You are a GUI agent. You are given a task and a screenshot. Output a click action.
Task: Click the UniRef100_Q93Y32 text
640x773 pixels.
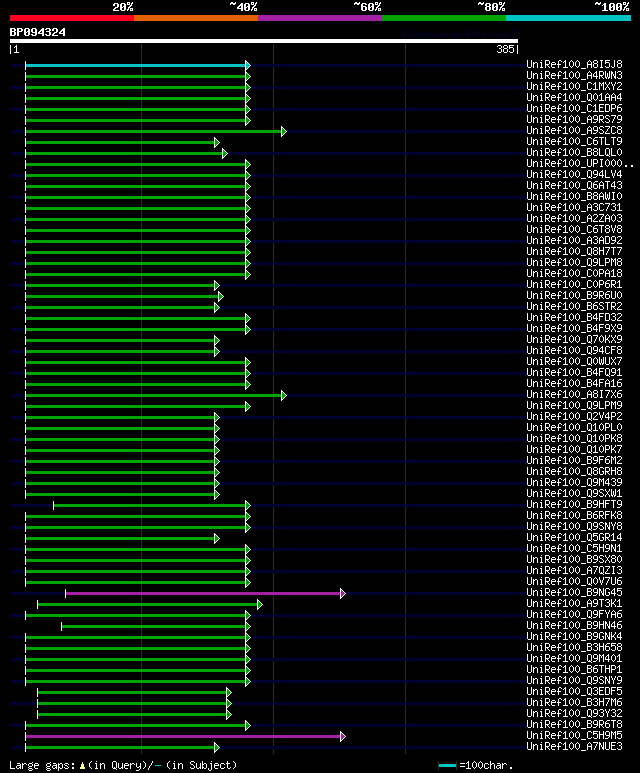tap(574, 713)
